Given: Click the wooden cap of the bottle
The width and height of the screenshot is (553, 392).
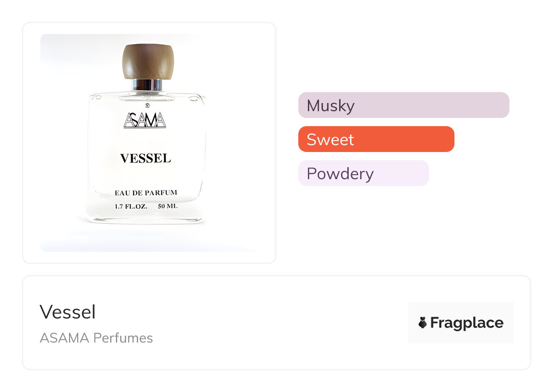Looking at the screenshot, I should tap(148, 61).
